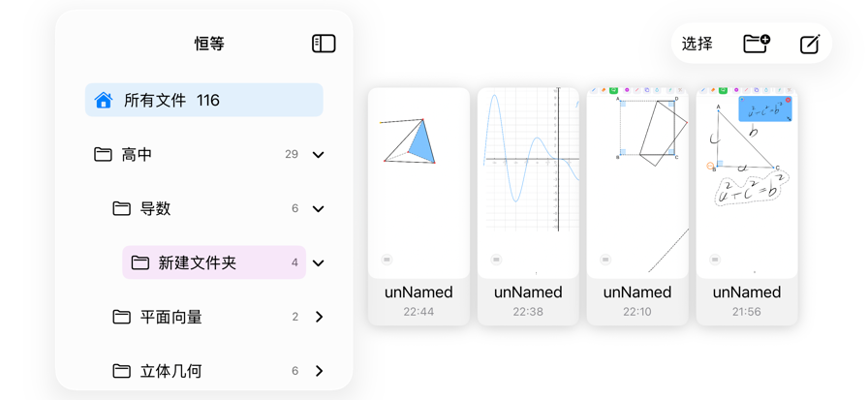The image size is (868, 400).
Task: Click the 导数 folder icon
Action: point(122,208)
